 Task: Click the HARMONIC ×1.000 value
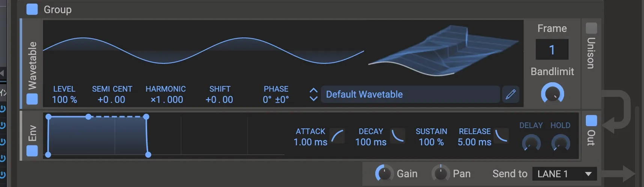(166, 100)
